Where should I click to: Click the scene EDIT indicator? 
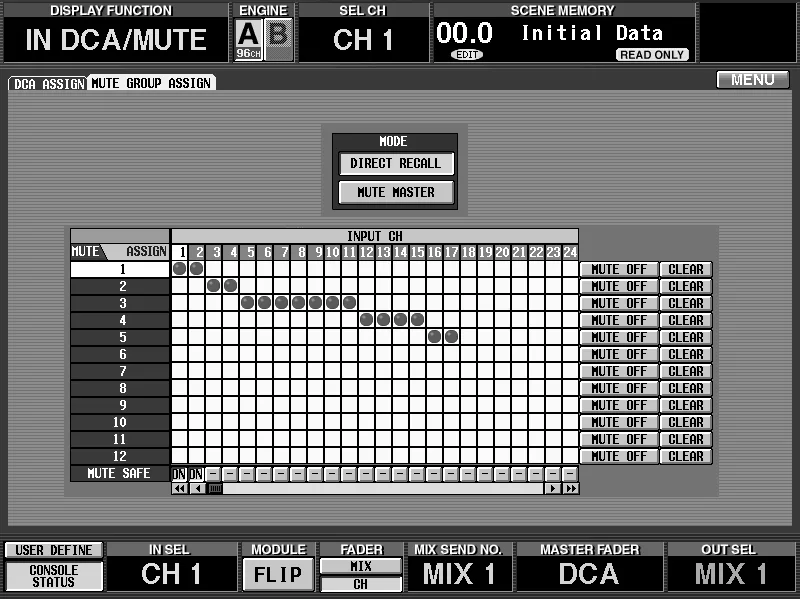467,55
